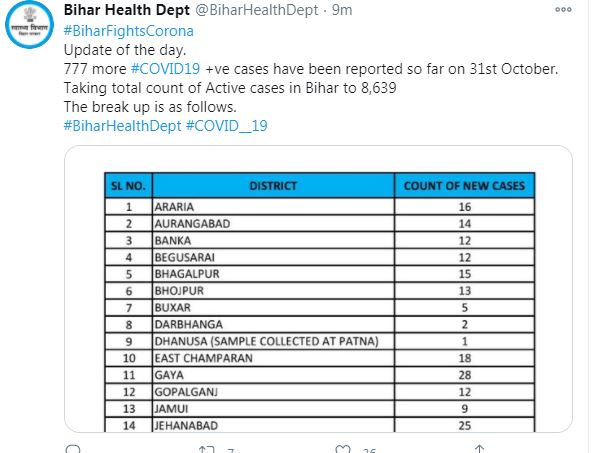Click the EAST CHAMPARAN row in table
Screen dimensions: 591x453
[320, 358]
